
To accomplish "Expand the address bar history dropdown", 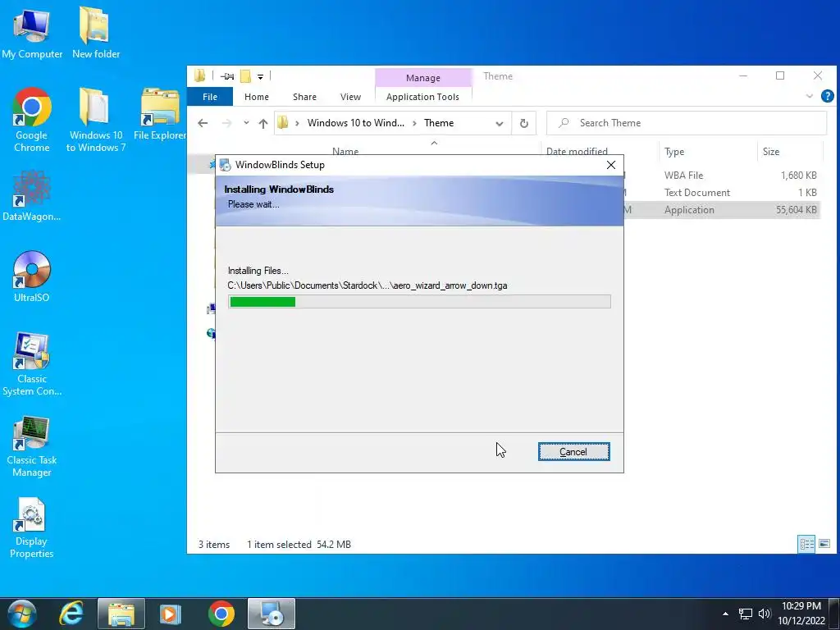I will coord(500,123).
